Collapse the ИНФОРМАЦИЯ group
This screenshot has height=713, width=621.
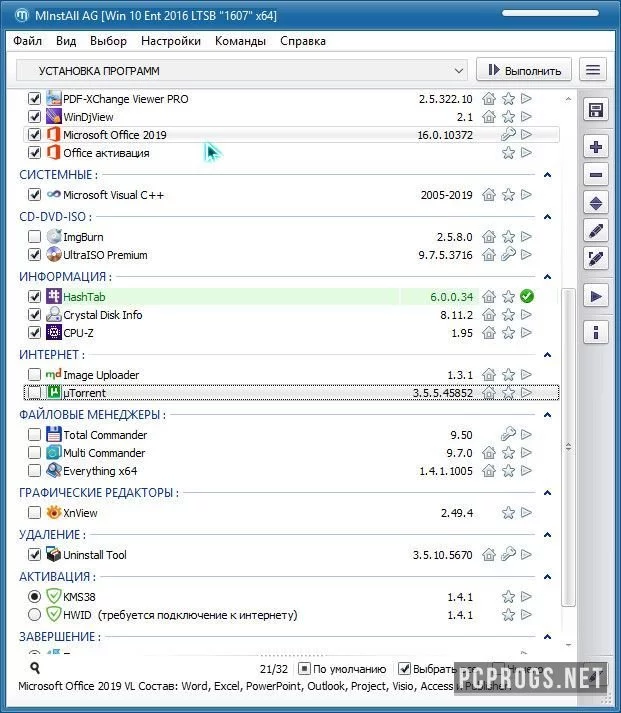coord(547,277)
